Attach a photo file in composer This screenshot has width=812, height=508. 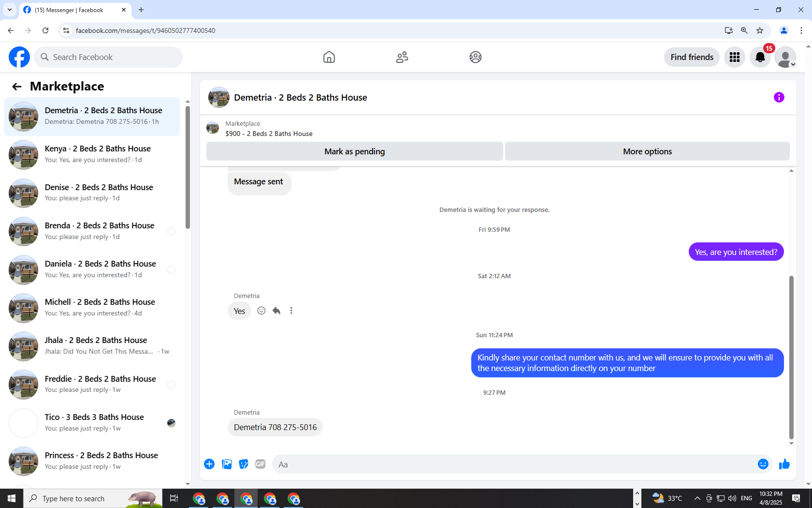[x=227, y=464]
